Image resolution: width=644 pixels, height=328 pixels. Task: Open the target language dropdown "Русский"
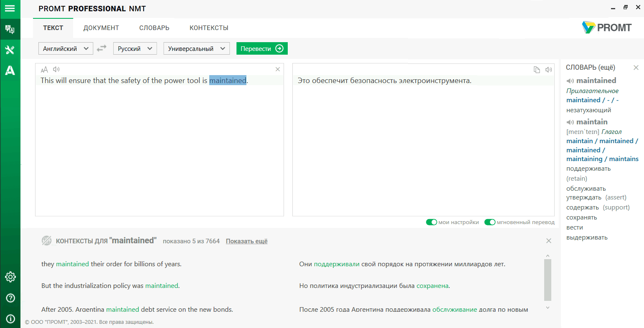[x=135, y=48]
